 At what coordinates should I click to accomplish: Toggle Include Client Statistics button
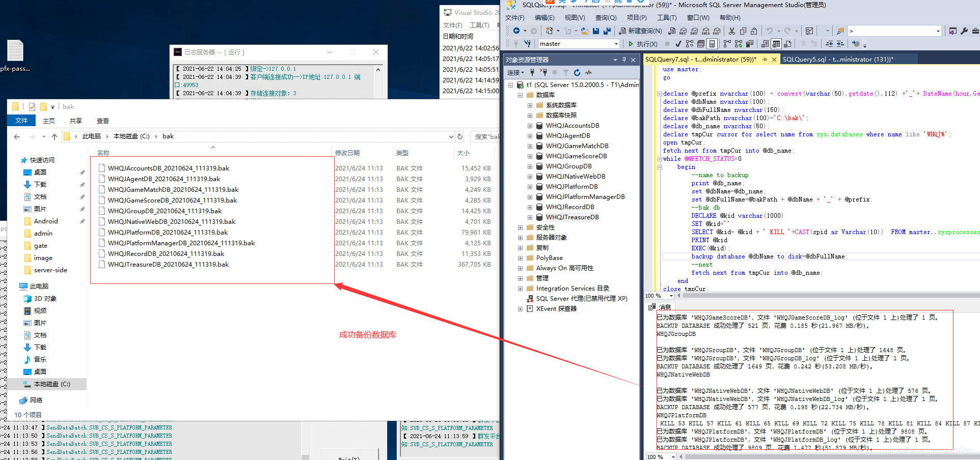(750, 44)
